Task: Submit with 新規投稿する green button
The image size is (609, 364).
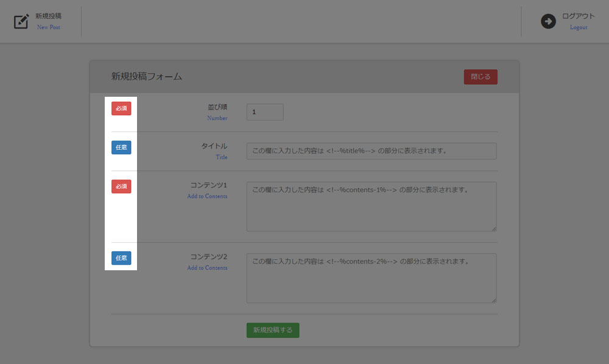Action: (273, 331)
